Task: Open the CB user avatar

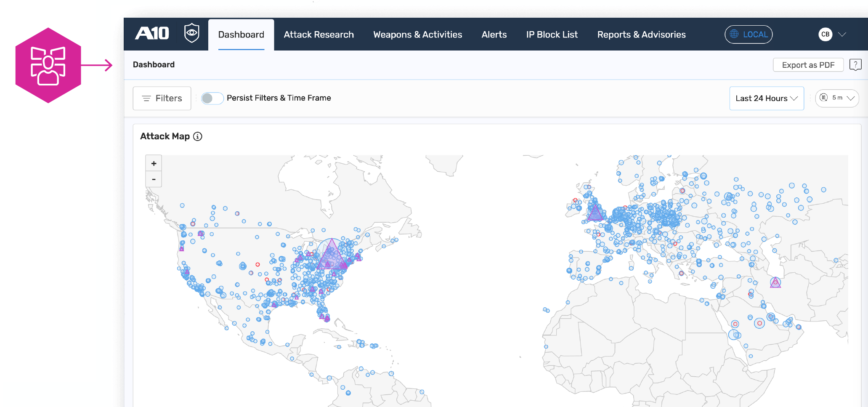Action: (x=826, y=34)
